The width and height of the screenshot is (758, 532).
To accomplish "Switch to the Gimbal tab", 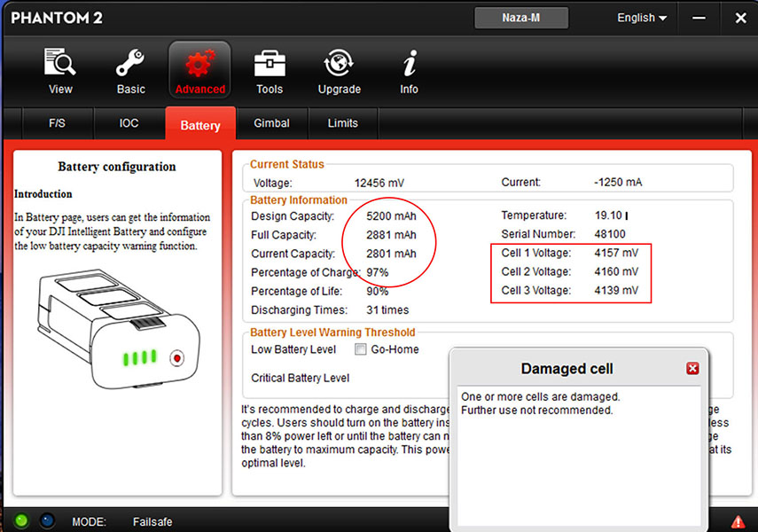I will tap(271, 123).
